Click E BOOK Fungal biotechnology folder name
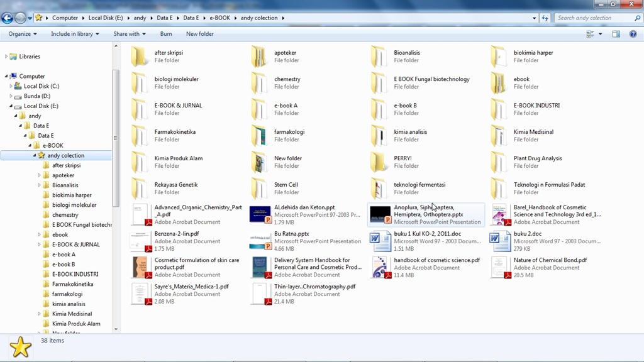Screen dimensions: 644x362 [431, 79]
